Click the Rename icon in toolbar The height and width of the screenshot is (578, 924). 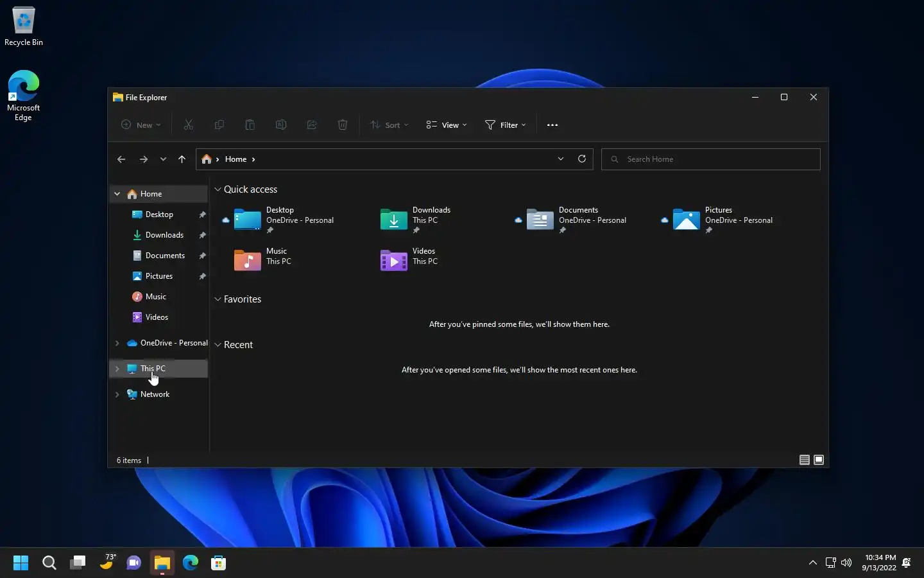[x=281, y=125]
